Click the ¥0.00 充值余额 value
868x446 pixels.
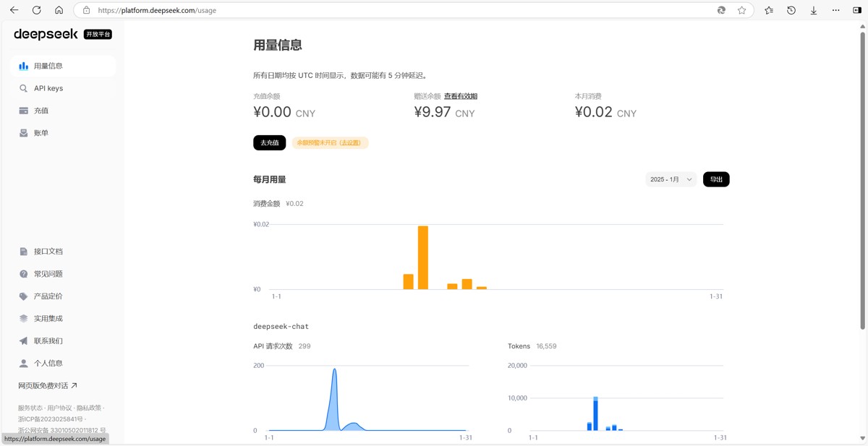[x=272, y=112]
